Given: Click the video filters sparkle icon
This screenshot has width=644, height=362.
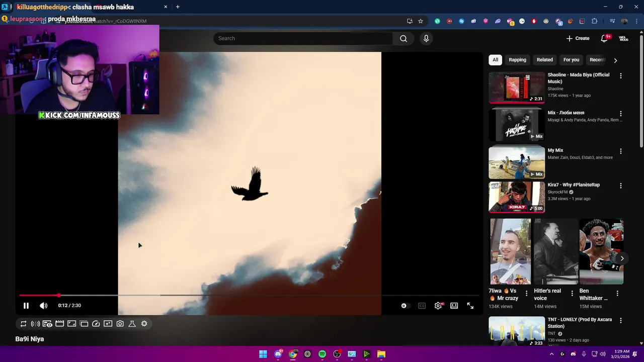Looking at the screenshot, I should coord(108,324).
